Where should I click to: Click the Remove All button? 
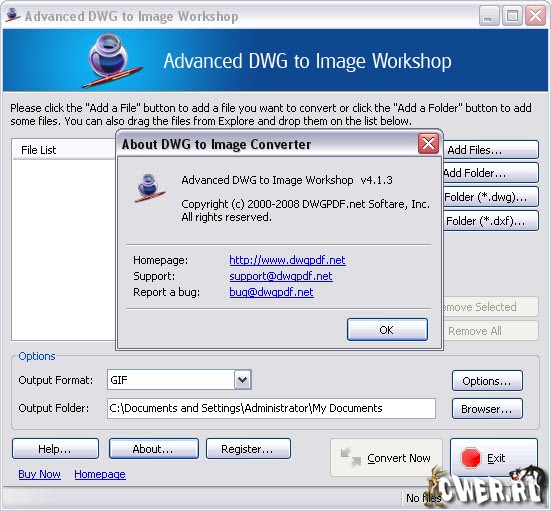(x=491, y=331)
